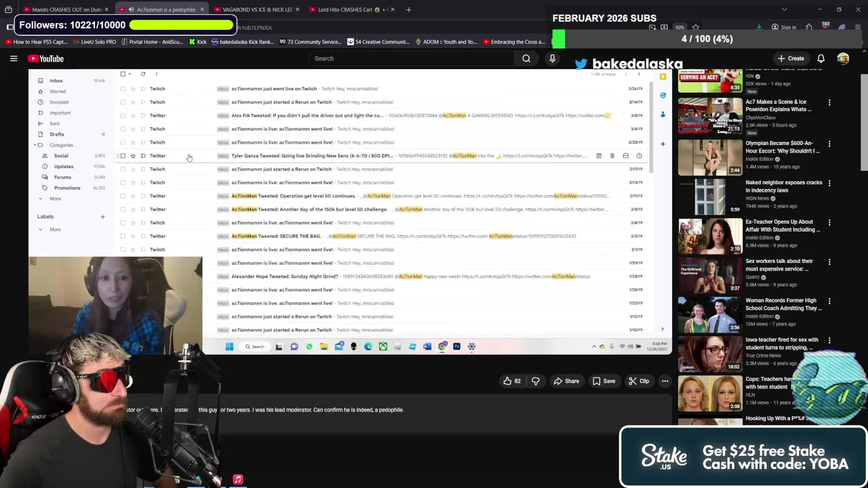Dislike the video with thumbs down

[536, 381]
